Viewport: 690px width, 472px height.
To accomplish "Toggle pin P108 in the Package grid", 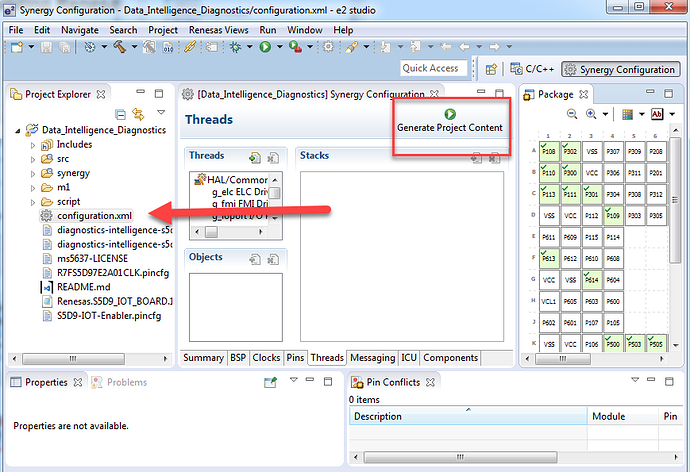I will pos(548,151).
